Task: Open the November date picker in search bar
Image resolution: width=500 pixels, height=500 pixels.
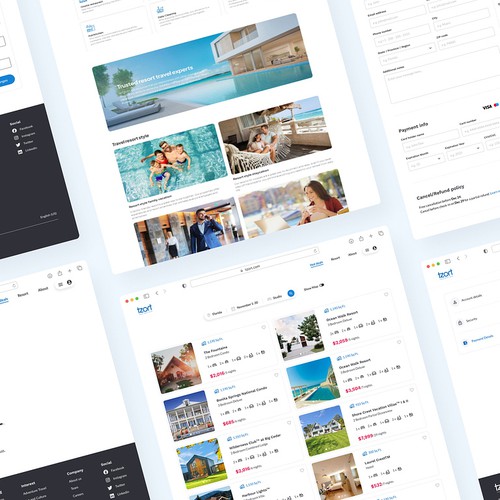Action: tap(245, 306)
